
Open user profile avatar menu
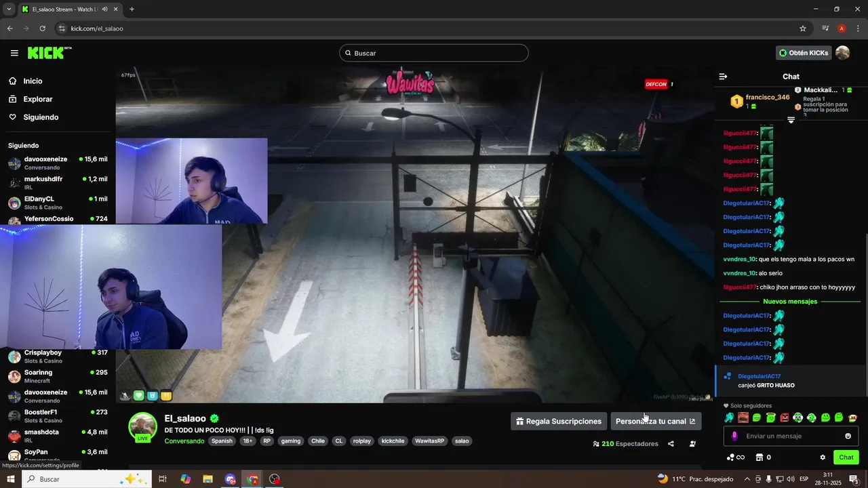[842, 53]
